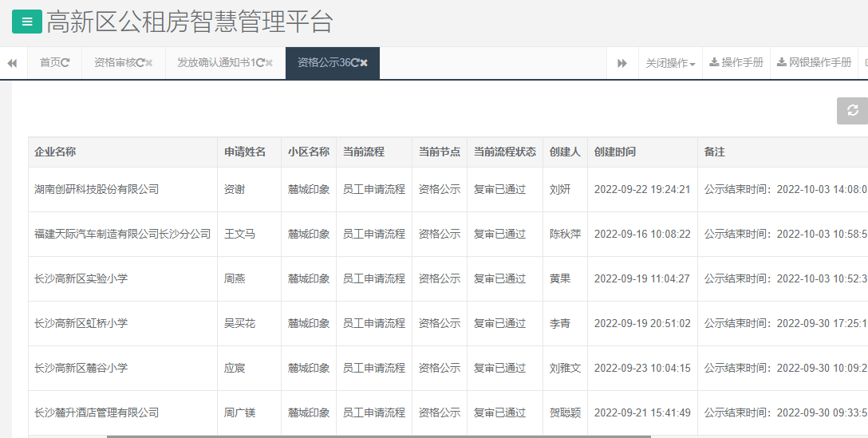Click the gray table refresh button
Image resolution: width=868 pixels, height=438 pixels.
point(852,111)
